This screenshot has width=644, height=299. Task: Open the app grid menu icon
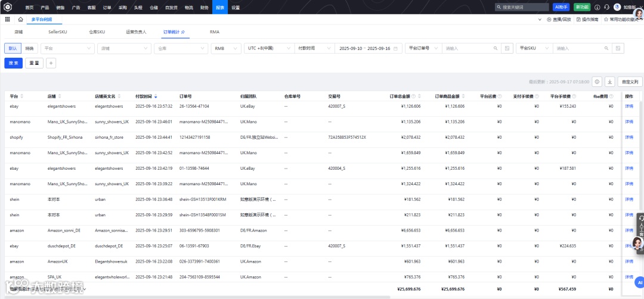[7, 19]
